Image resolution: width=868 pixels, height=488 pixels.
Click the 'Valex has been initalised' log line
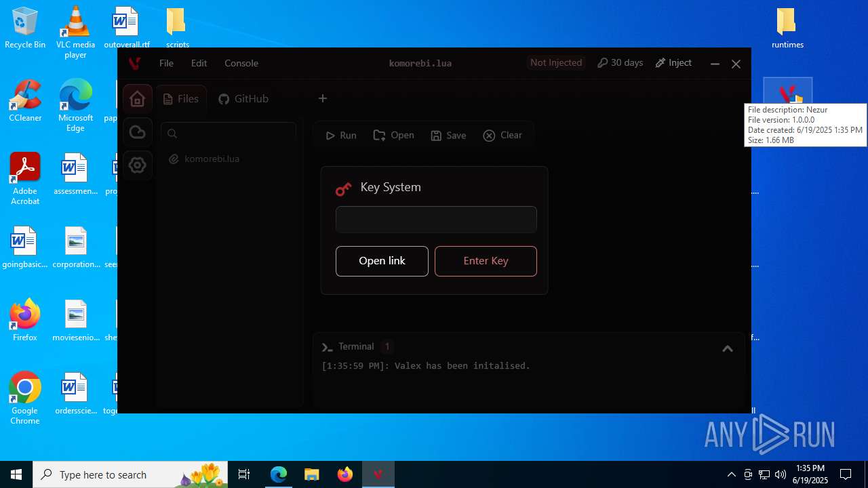tap(426, 366)
